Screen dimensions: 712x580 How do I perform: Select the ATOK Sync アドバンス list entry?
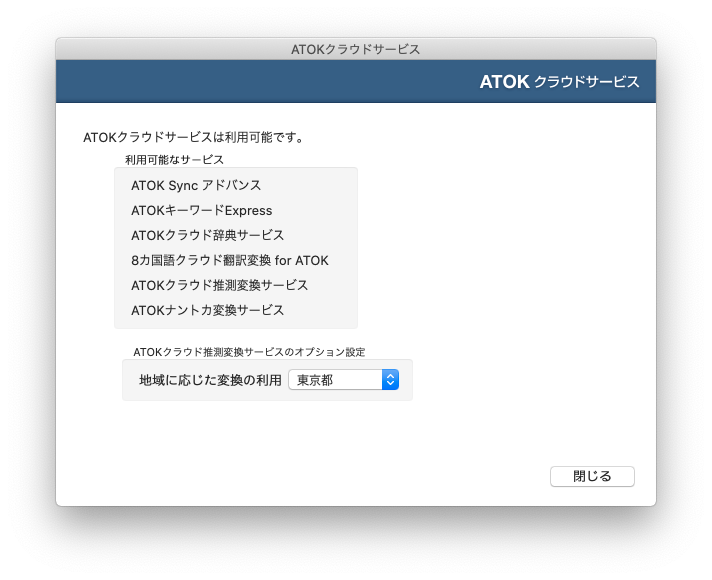(196, 185)
